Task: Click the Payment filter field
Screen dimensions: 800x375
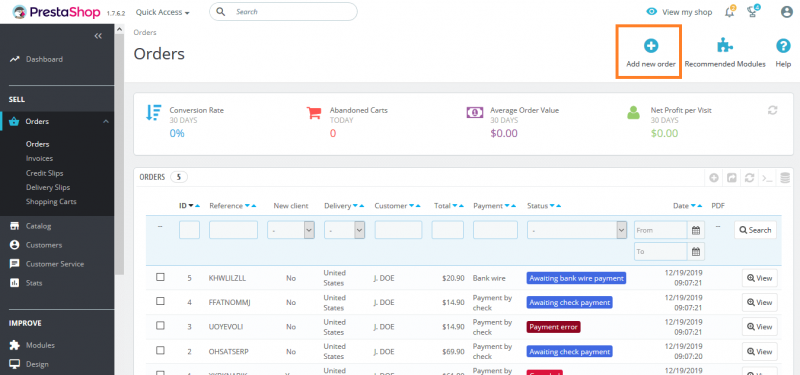Action: 495,230
